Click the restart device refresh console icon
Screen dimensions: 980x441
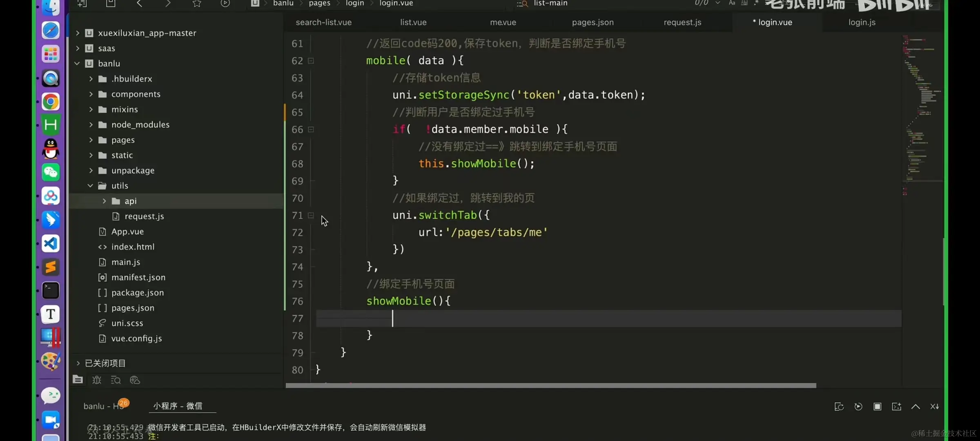pos(839,406)
